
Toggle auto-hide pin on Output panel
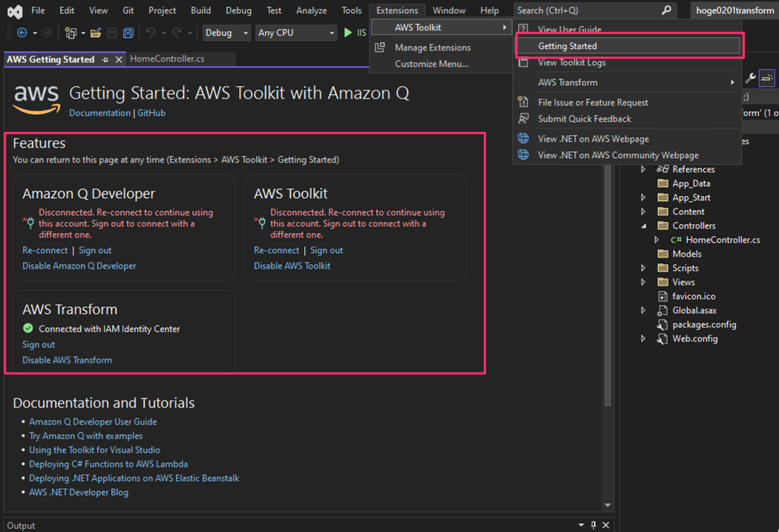click(x=593, y=525)
